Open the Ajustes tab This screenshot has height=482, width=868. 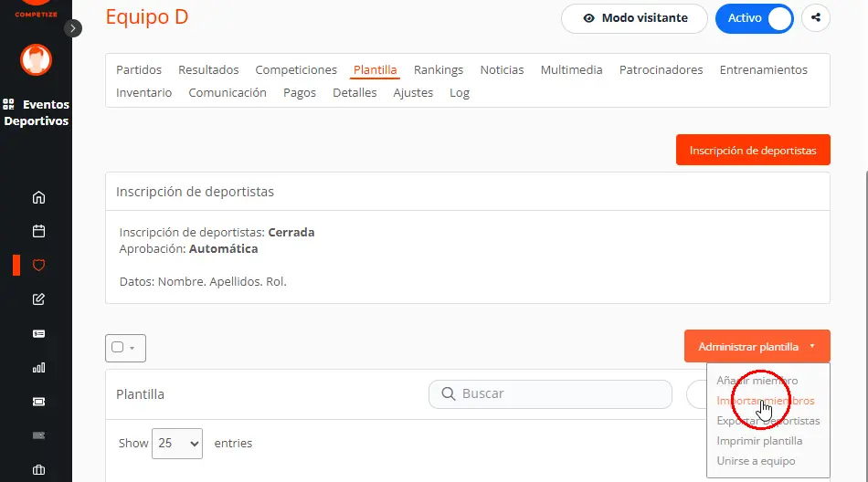pyautogui.click(x=413, y=92)
